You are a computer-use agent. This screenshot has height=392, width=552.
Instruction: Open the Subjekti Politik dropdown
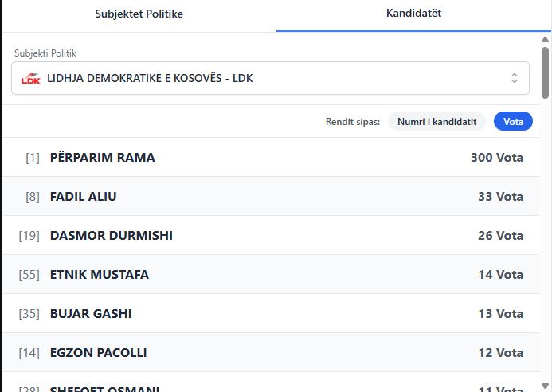270,78
